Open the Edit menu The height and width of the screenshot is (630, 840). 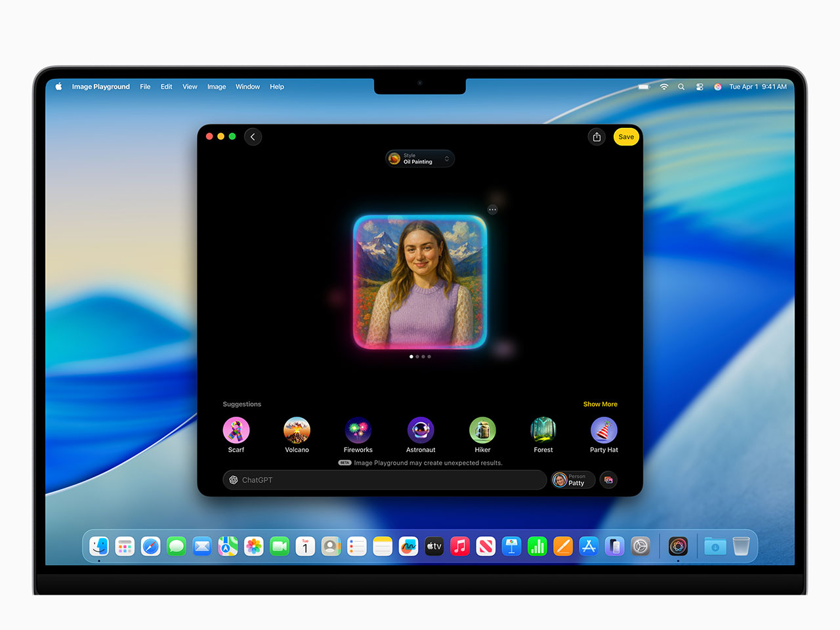pyautogui.click(x=167, y=87)
